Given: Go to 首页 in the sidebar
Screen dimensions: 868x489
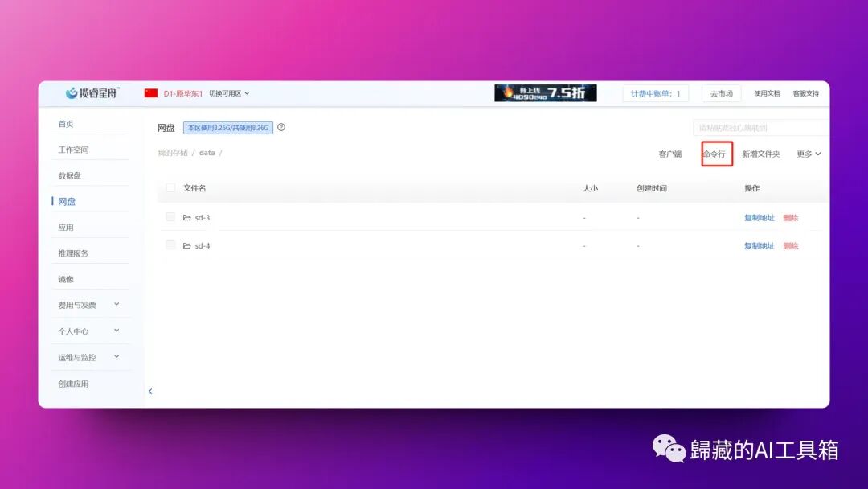Looking at the screenshot, I should [66, 124].
